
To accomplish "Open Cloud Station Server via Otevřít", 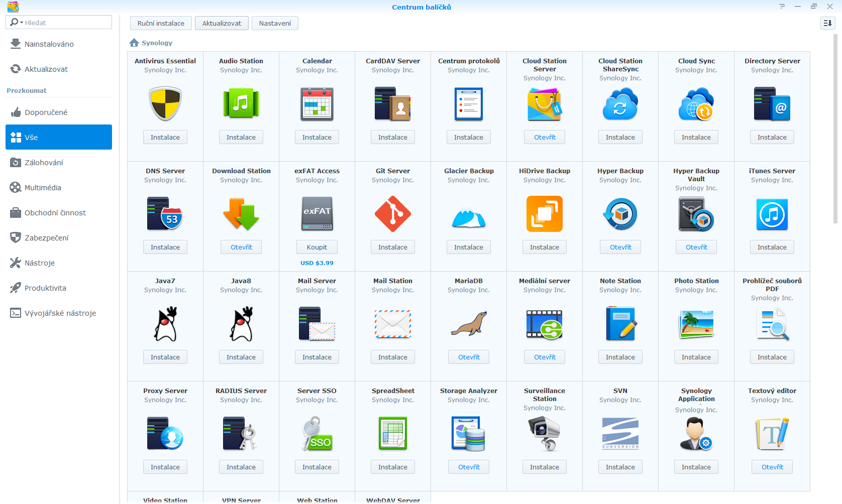I will point(545,137).
